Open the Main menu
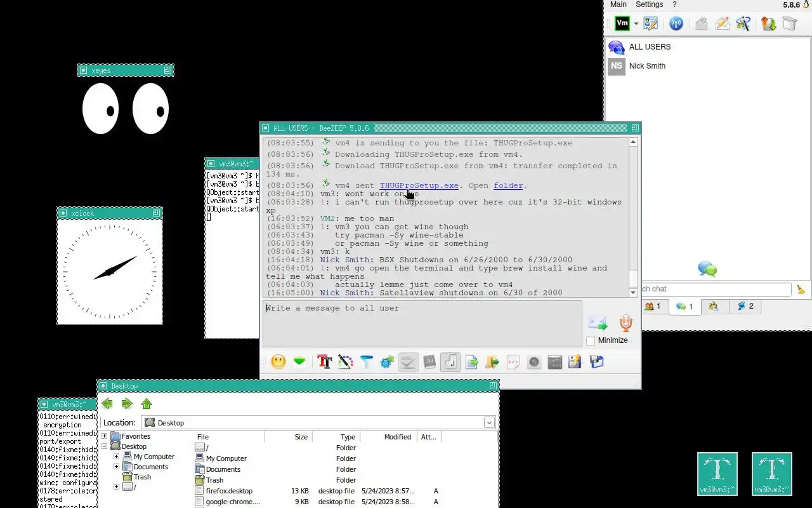 619,4
